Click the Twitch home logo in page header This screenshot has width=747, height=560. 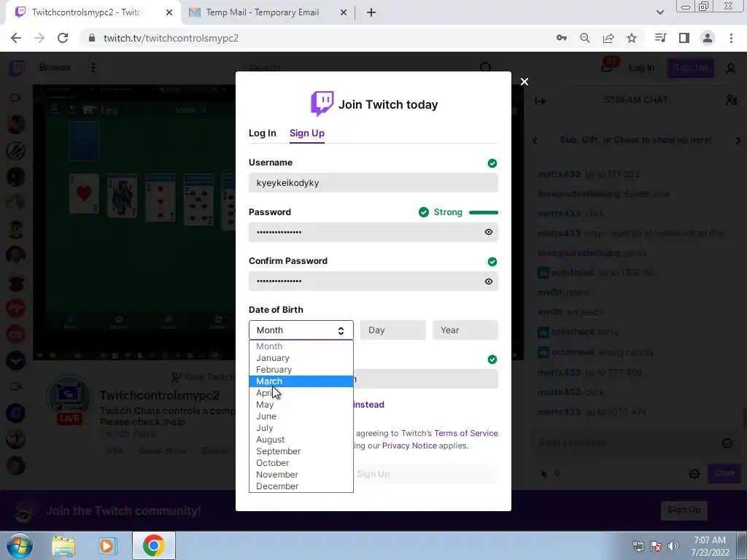coord(18,68)
